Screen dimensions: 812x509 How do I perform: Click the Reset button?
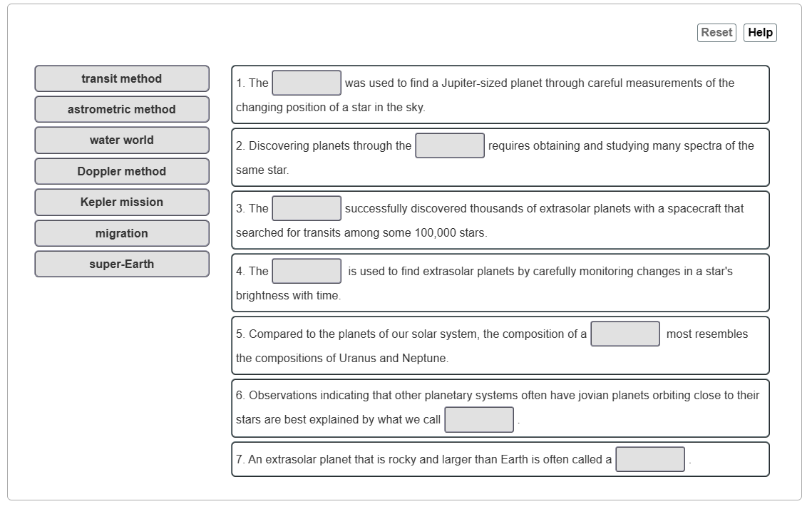tap(716, 32)
